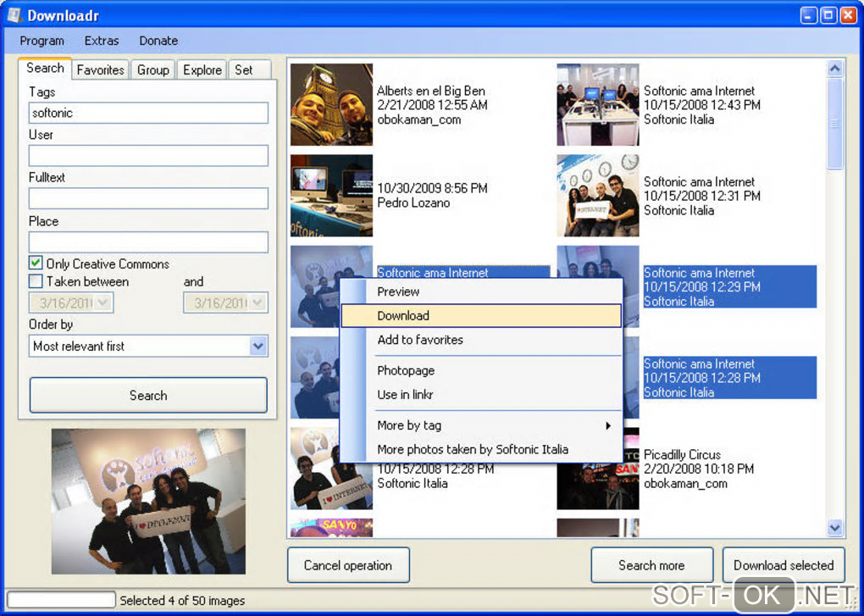
Task: Click the large preview image of Softonic team
Action: [x=148, y=502]
